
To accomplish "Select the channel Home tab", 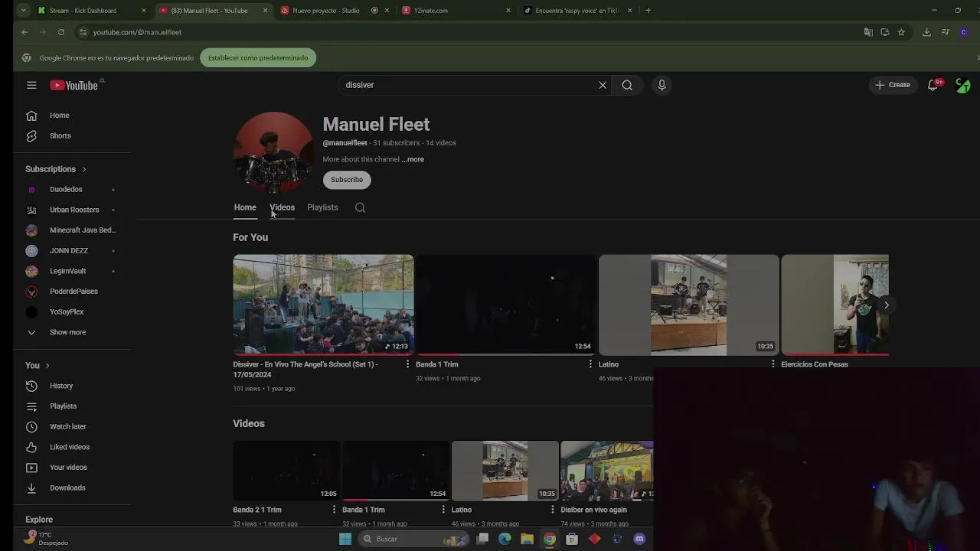I will click(245, 207).
